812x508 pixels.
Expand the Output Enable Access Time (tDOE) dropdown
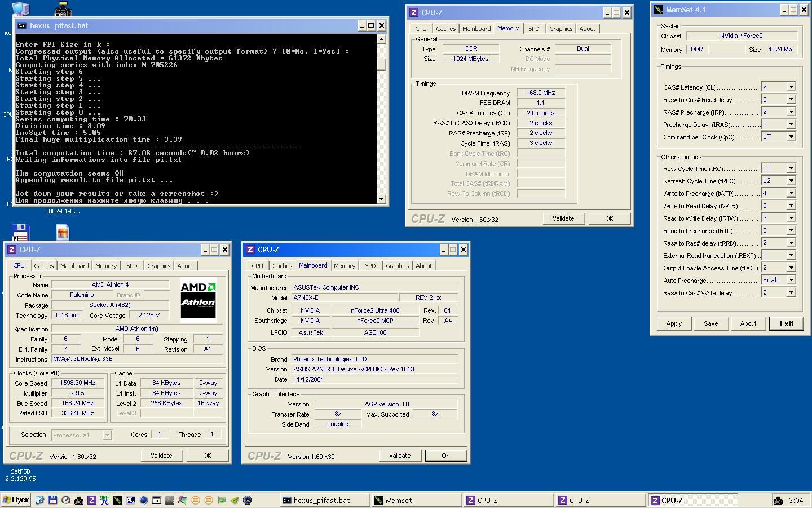791,268
